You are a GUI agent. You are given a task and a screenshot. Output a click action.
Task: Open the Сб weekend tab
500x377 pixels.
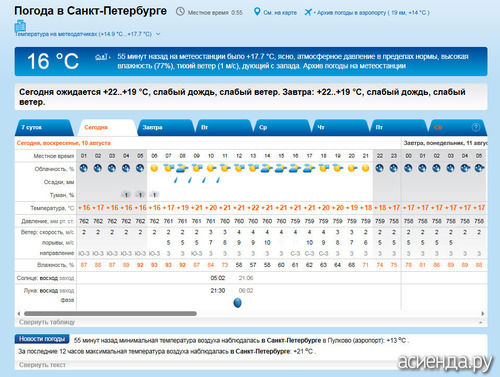[x=437, y=127]
